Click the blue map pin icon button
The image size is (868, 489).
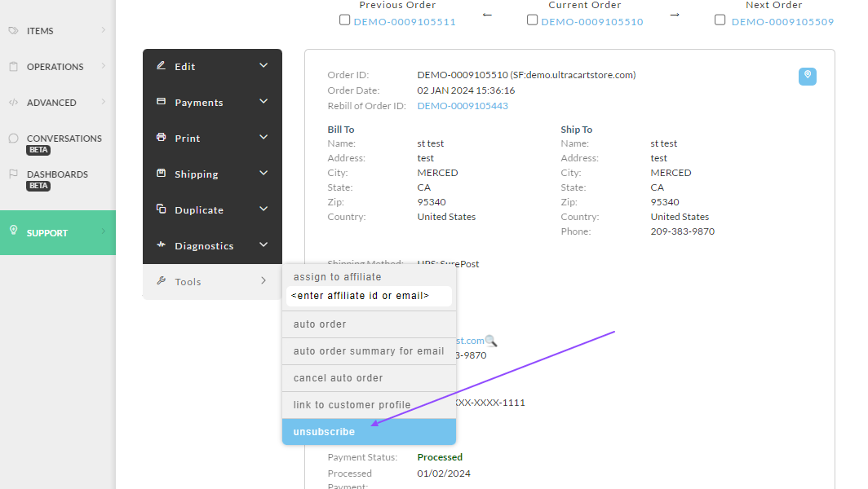807,77
